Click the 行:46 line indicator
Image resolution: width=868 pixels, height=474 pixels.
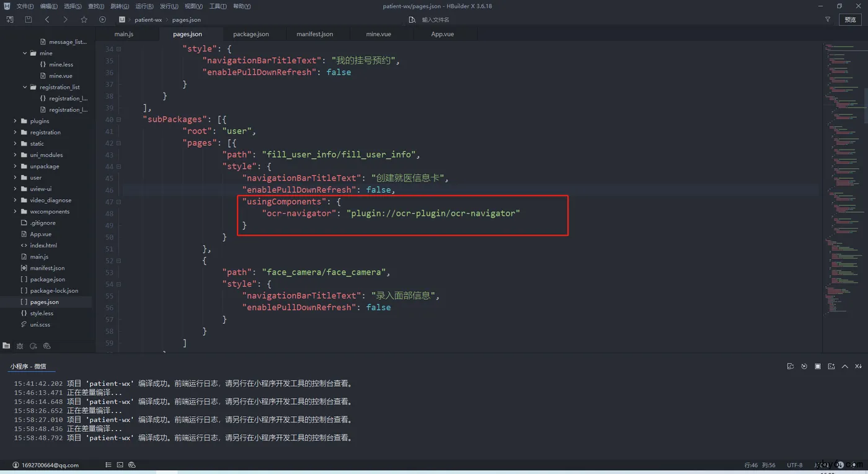[x=751, y=465]
